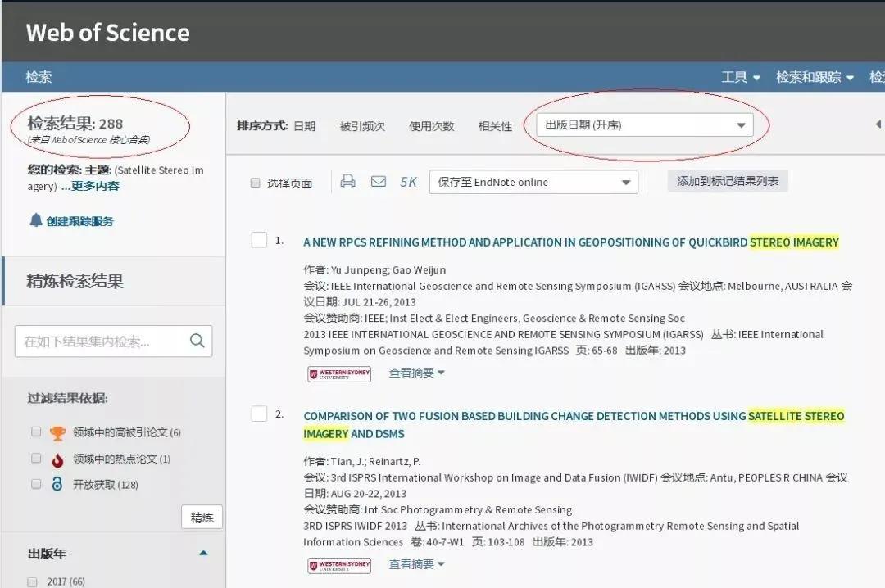This screenshot has height=588, width=885.
Task: Open the email/send results icon
Action: (x=378, y=182)
